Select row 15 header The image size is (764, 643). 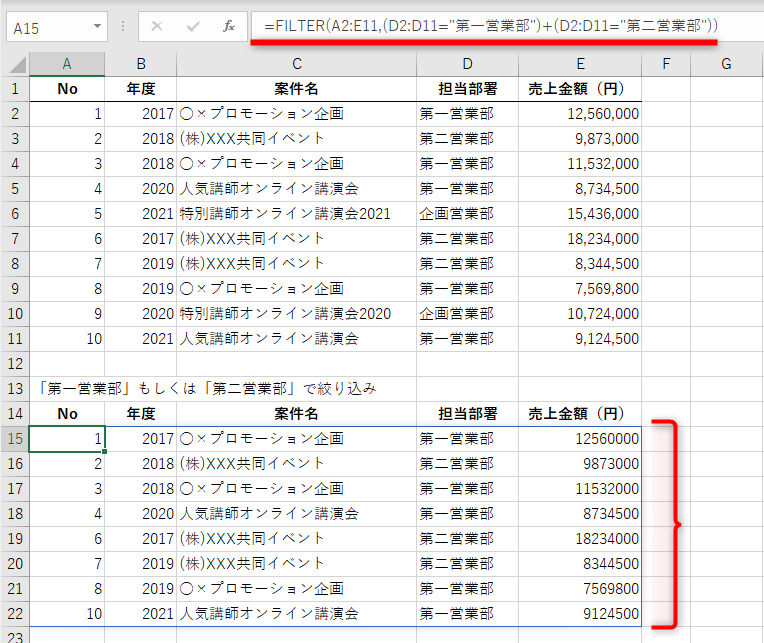pos(15,439)
